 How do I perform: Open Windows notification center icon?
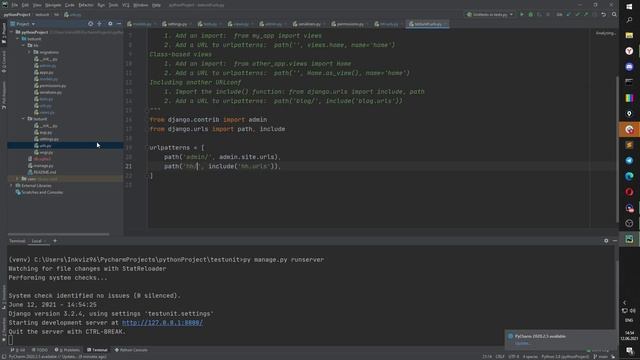coord(629,351)
